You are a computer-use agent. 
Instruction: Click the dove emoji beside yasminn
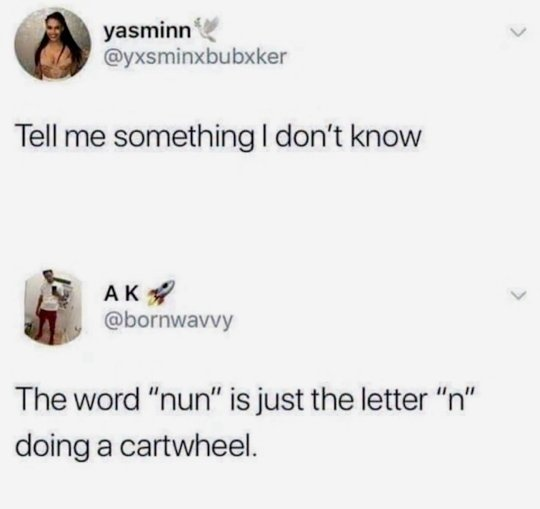tap(206, 30)
